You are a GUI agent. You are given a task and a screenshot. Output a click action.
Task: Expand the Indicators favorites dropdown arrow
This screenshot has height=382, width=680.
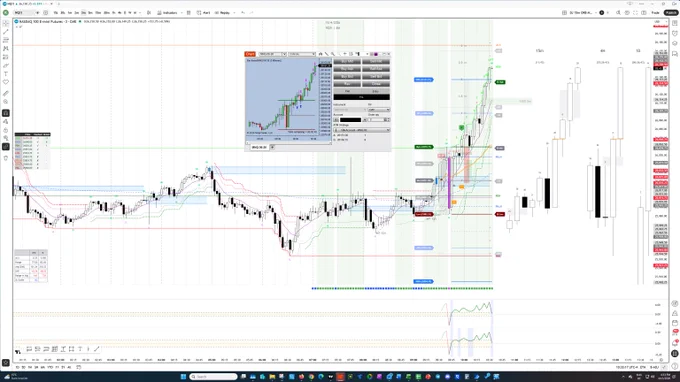pos(181,13)
